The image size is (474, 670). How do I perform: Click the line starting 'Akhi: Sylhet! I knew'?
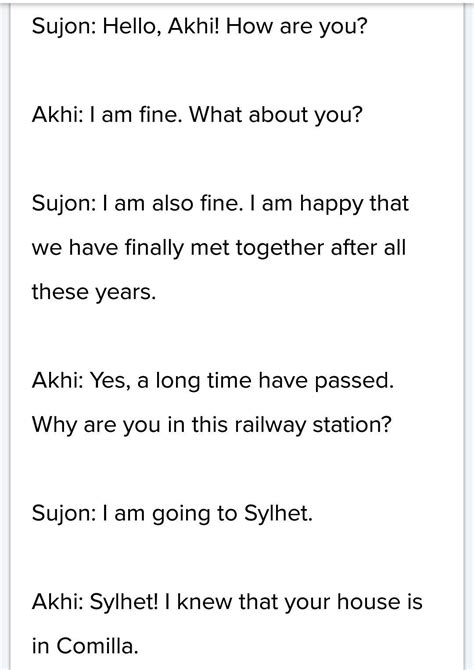227,602
